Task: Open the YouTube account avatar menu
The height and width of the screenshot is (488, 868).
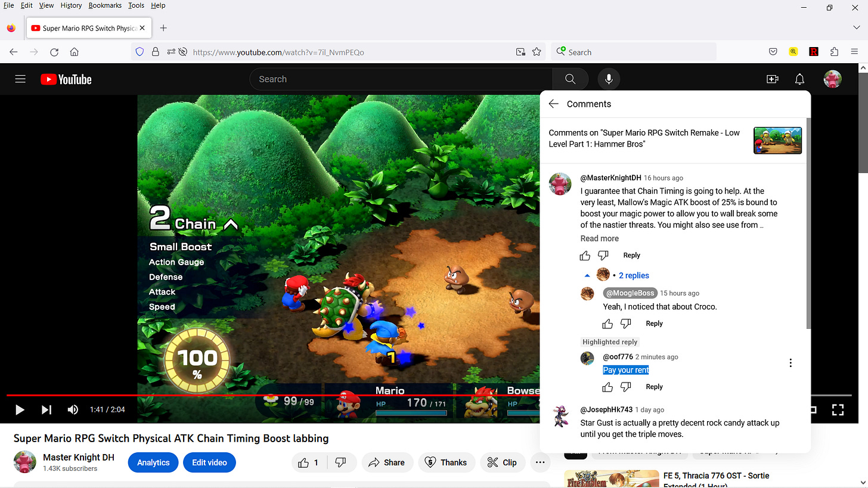Action: tap(832, 79)
